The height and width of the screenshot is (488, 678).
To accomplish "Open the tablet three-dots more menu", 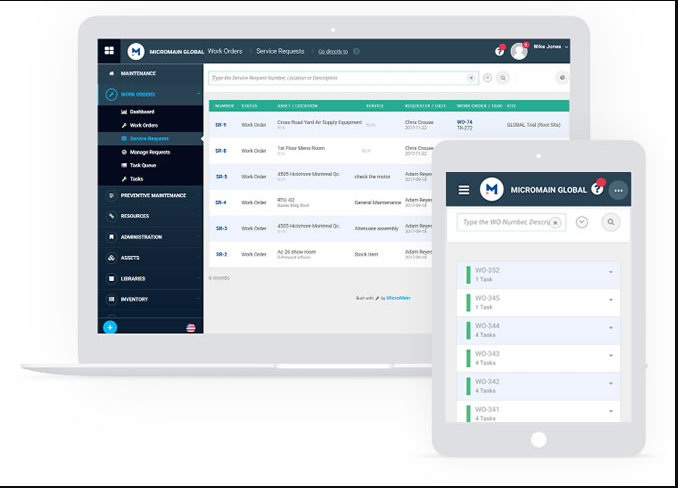I will click(x=618, y=189).
